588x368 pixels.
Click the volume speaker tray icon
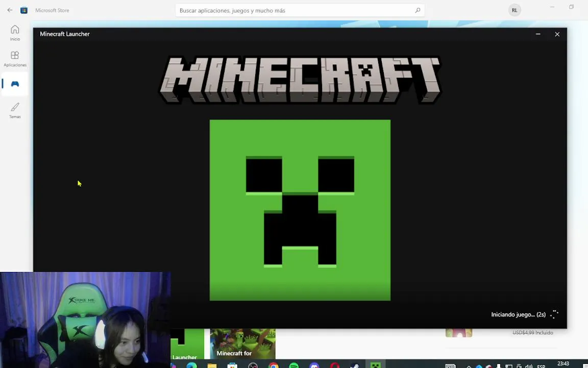pos(529,366)
